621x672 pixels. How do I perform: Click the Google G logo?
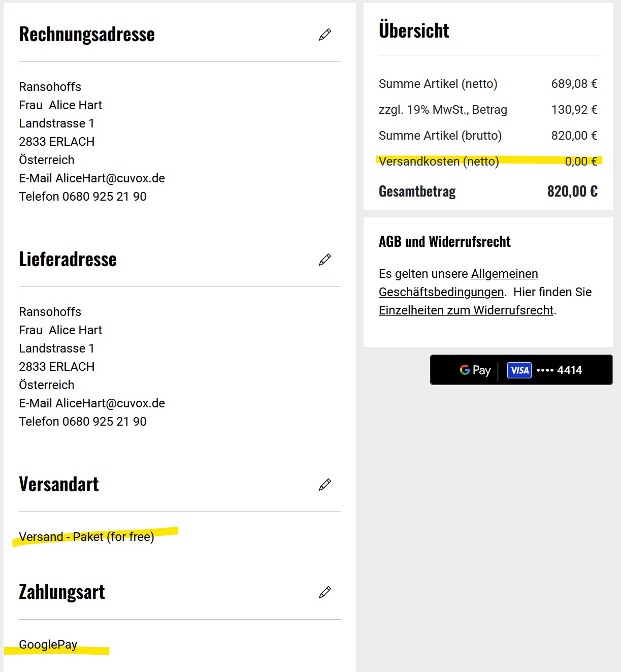pyautogui.click(x=465, y=370)
